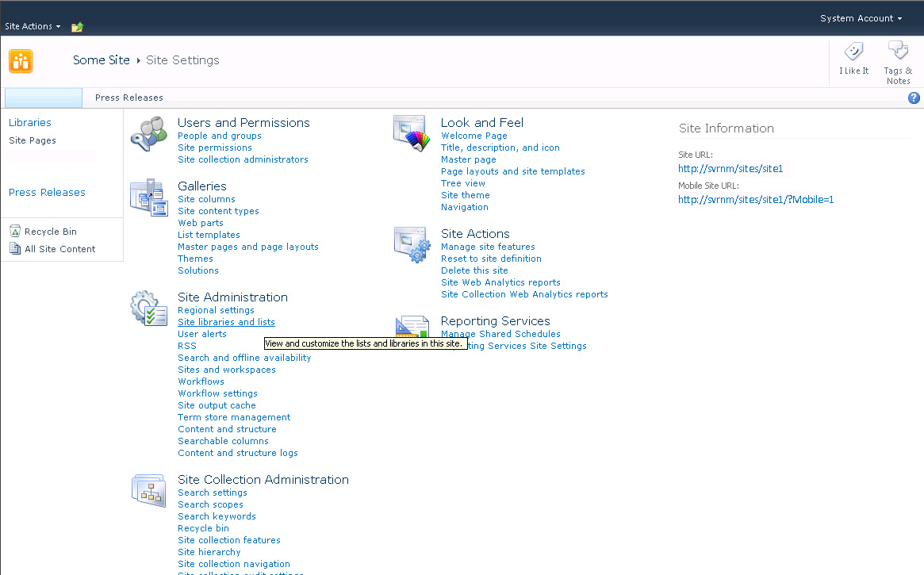Screen dimensions: 924x575
Task: Open Solutions gallery link
Action: tap(198, 270)
